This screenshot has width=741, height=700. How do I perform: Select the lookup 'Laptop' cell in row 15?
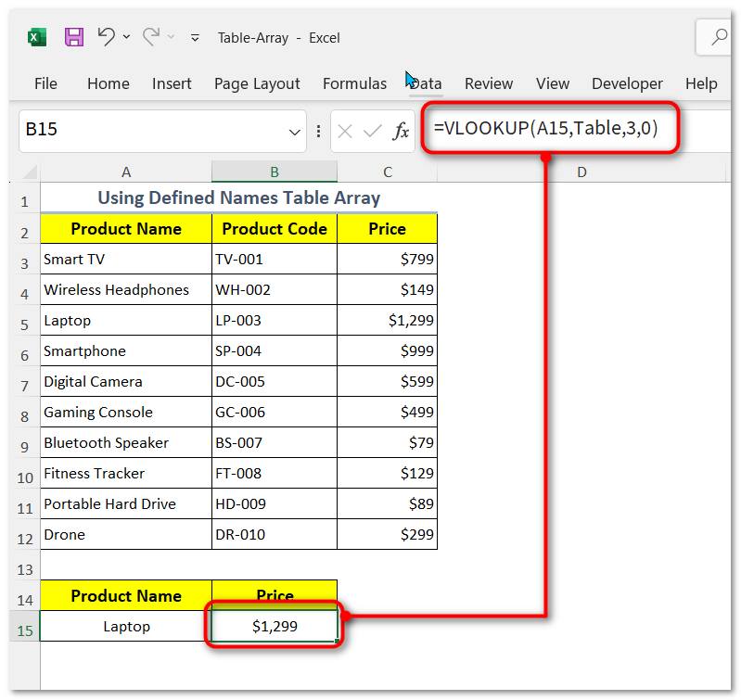pyautogui.click(x=126, y=627)
